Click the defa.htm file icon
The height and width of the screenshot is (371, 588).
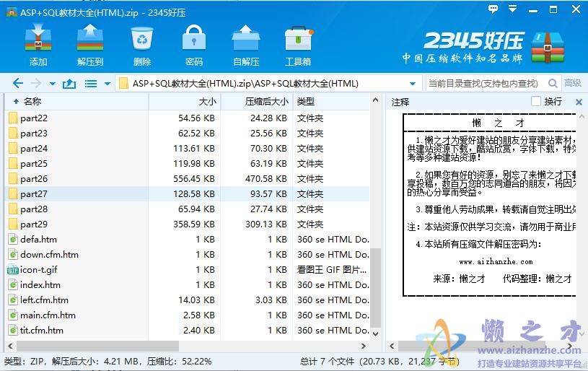click(x=13, y=240)
